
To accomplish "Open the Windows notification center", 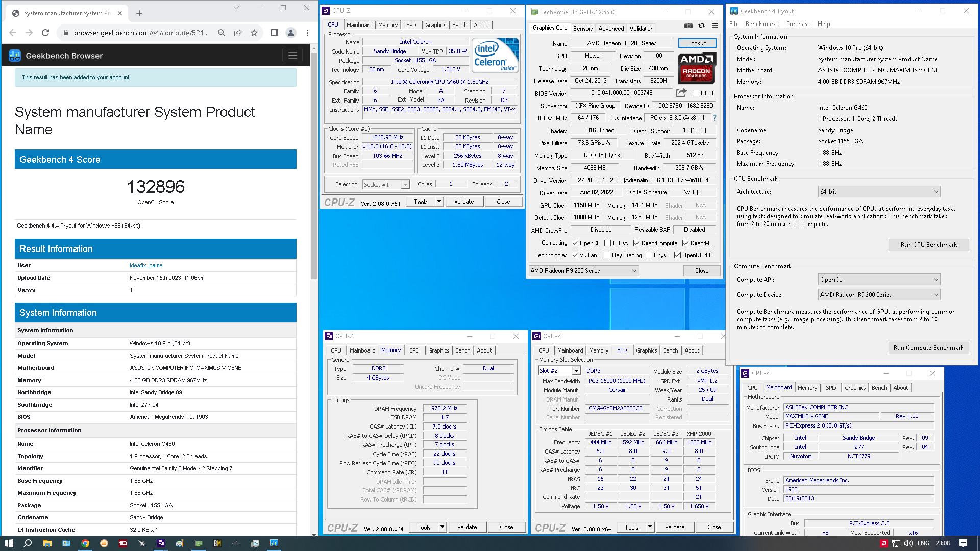I will tap(963, 543).
